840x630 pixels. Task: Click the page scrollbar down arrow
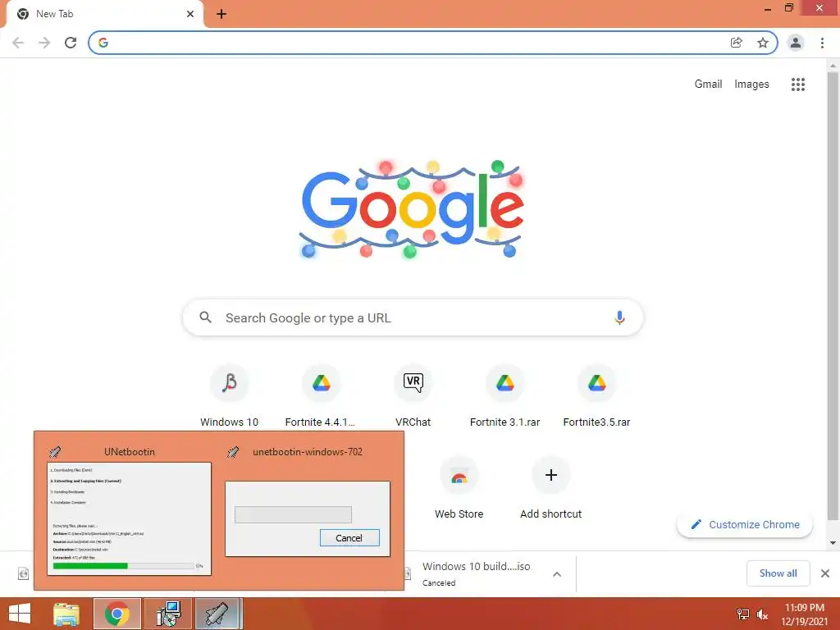833,543
